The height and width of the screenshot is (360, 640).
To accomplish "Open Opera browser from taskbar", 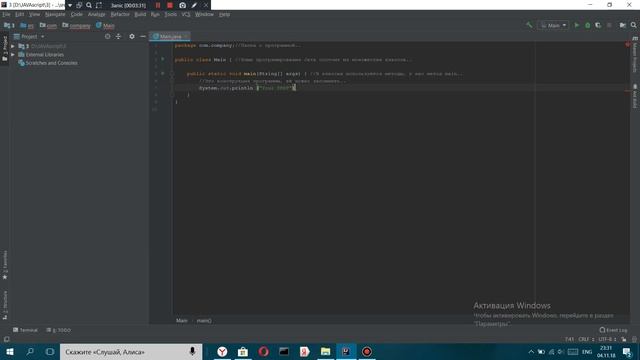I will 263,351.
